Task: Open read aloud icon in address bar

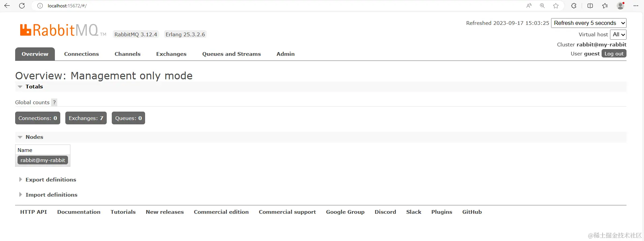Action: [529, 6]
